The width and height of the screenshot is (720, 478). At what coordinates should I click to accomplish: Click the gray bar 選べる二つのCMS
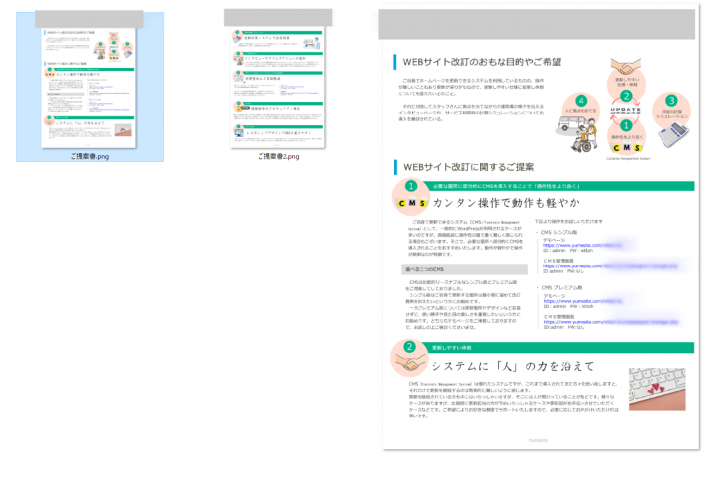pyautogui.click(x=464, y=269)
